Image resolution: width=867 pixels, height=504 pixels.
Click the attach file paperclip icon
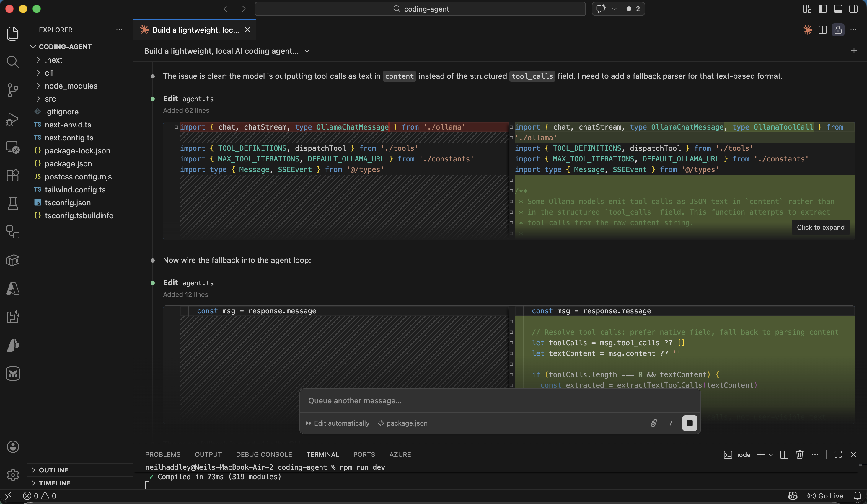pyautogui.click(x=654, y=423)
